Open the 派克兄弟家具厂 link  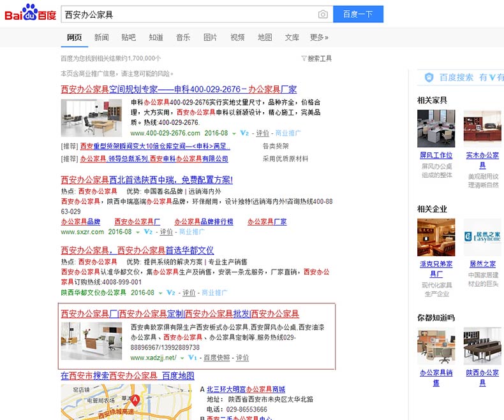coord(436,269)
